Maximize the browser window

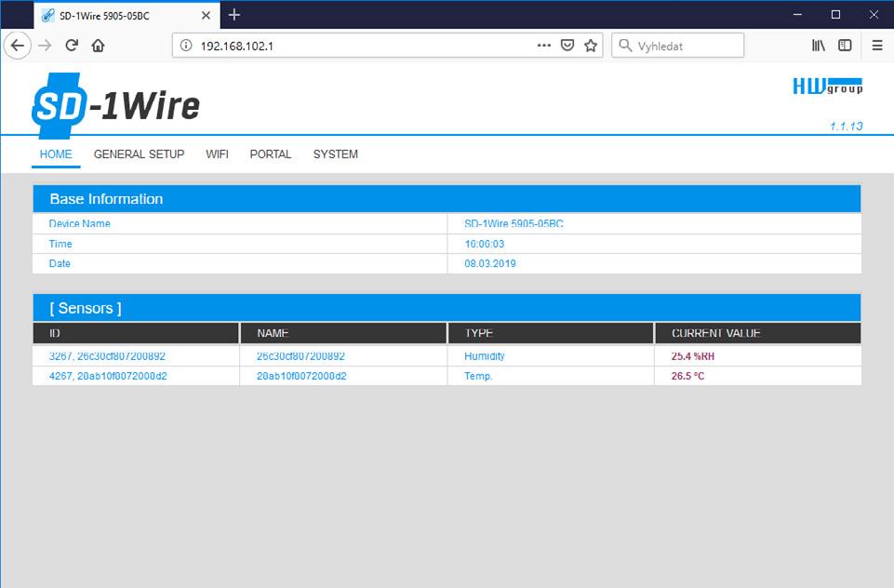tap(835, 15)
